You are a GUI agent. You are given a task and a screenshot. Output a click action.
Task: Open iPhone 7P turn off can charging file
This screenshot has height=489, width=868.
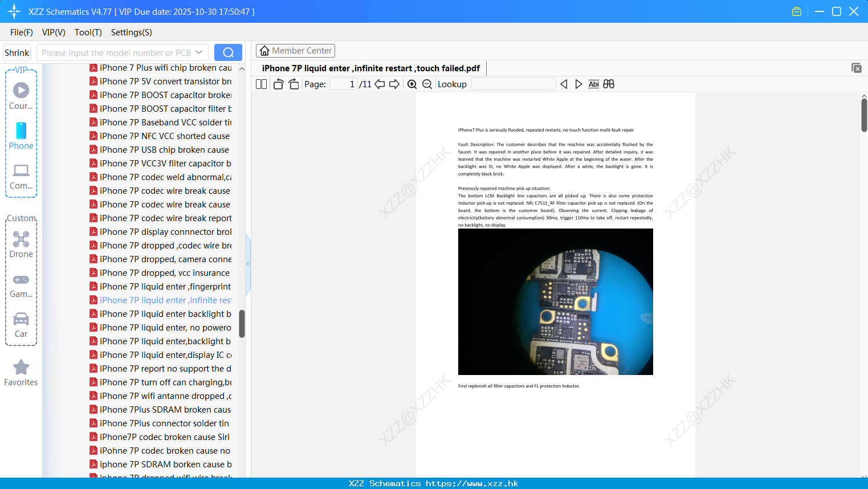[x=161, y=382]
